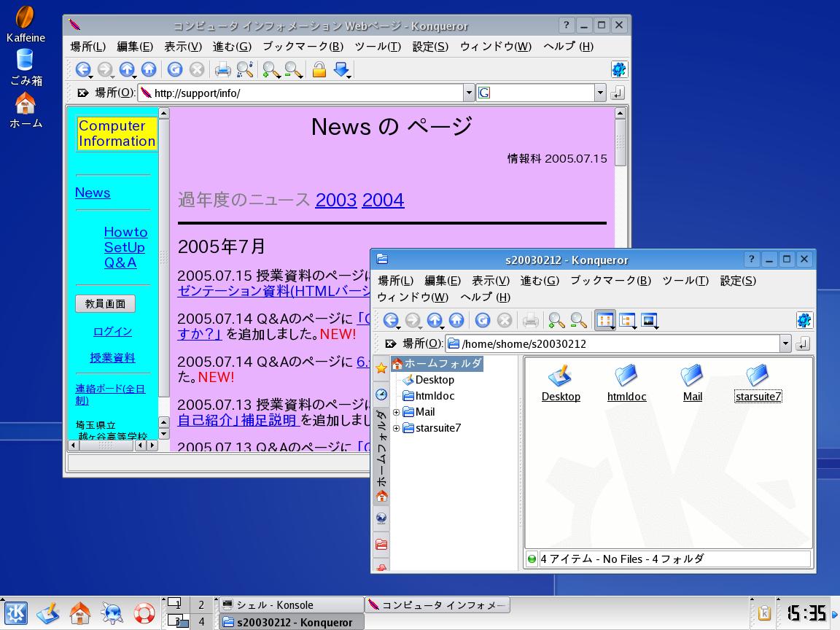Open the web browser location bar dropdown
This screenshot has height=630, width=840.
point(469,93)
